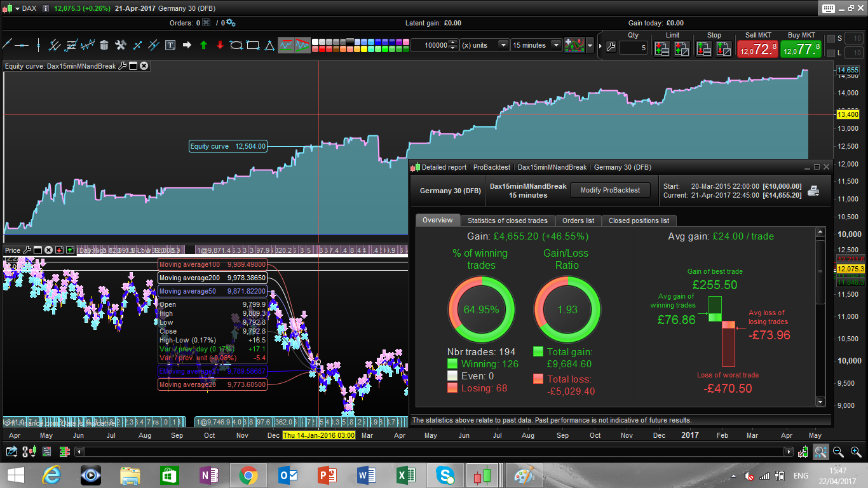
Task: Open the Closed positions list tab
Action: pyautogui.click(x=638, y=220)
